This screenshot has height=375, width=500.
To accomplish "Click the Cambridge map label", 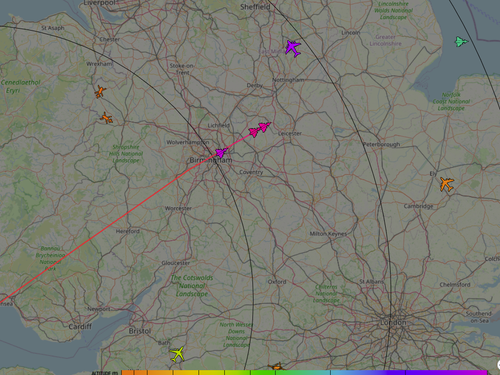I will (418, 206).
